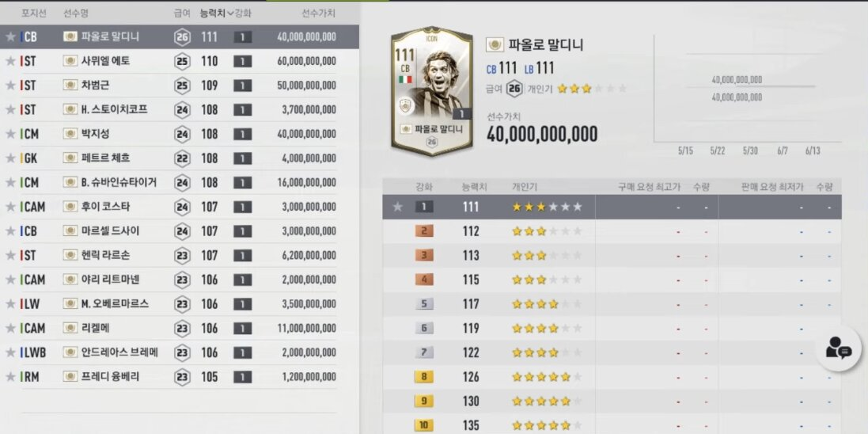868x434 pixels.
Task: Click the 선수가치 column header
Action: tap(318, 13)
